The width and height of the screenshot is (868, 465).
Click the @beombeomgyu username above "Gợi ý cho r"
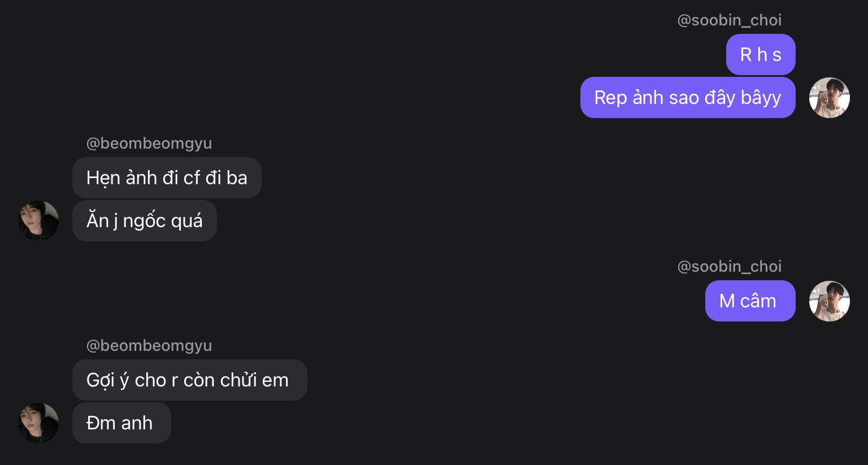click(x=149, y=346)
